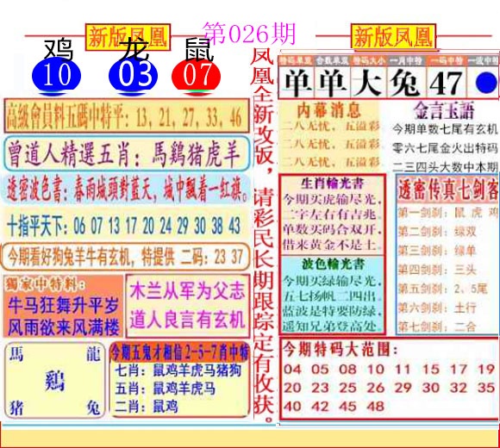The image size is (500, 448).
Task: Click the 透密波色书 riddle line
Action: point(127,190)
